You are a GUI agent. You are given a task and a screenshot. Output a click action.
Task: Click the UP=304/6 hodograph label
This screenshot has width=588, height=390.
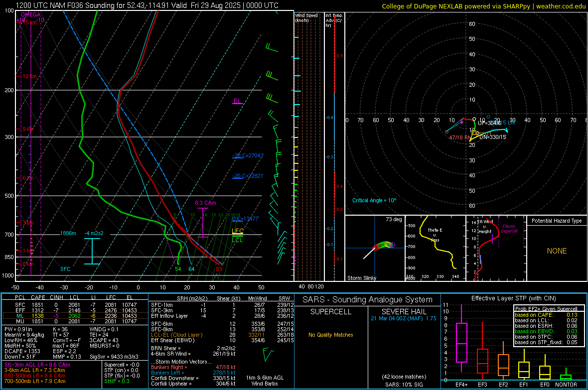coord(489,123)
